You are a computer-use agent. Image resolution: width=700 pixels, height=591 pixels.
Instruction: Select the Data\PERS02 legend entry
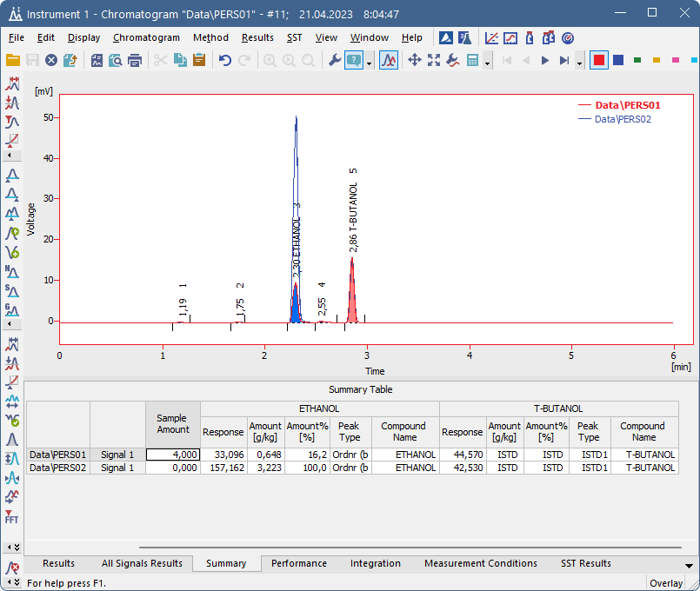pyautogui.click(x=623, y=119)
